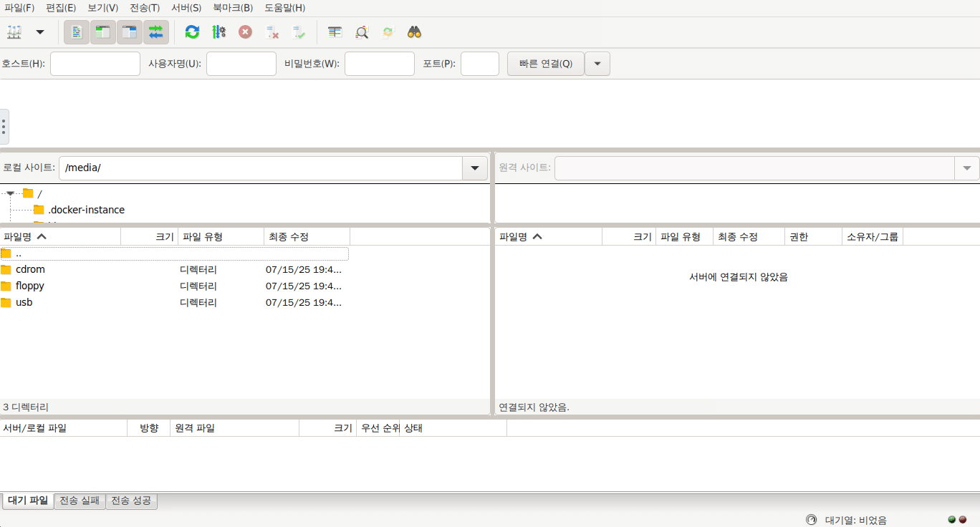This screenshot has height=527, width=980.
Task: Click the 상태 queue column header
Action: click(x=453, y=428)
